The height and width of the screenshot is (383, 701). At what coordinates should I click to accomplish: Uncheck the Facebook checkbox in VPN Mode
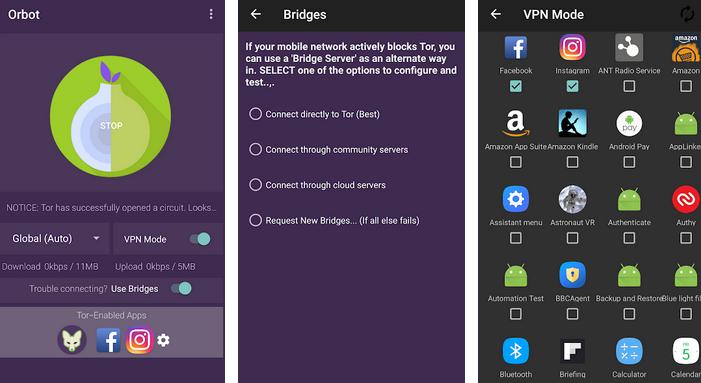point(515,86)
